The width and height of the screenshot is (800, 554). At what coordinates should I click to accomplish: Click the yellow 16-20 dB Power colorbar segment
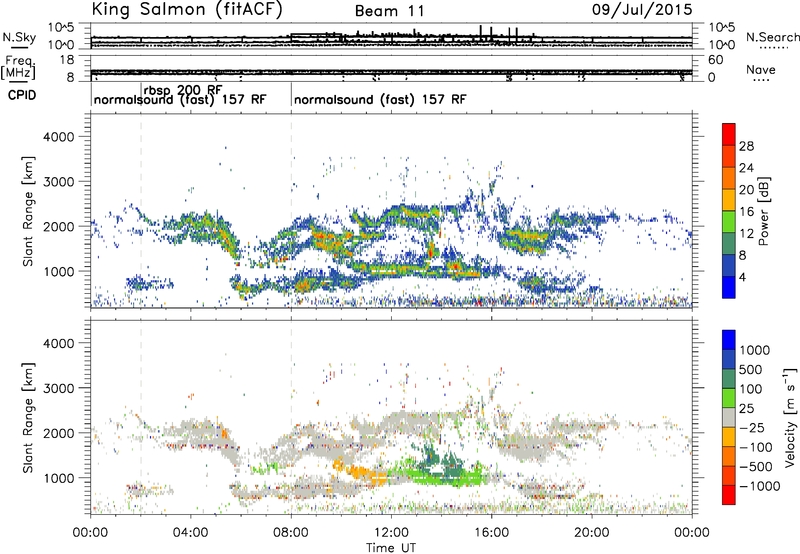click(729, 200)
